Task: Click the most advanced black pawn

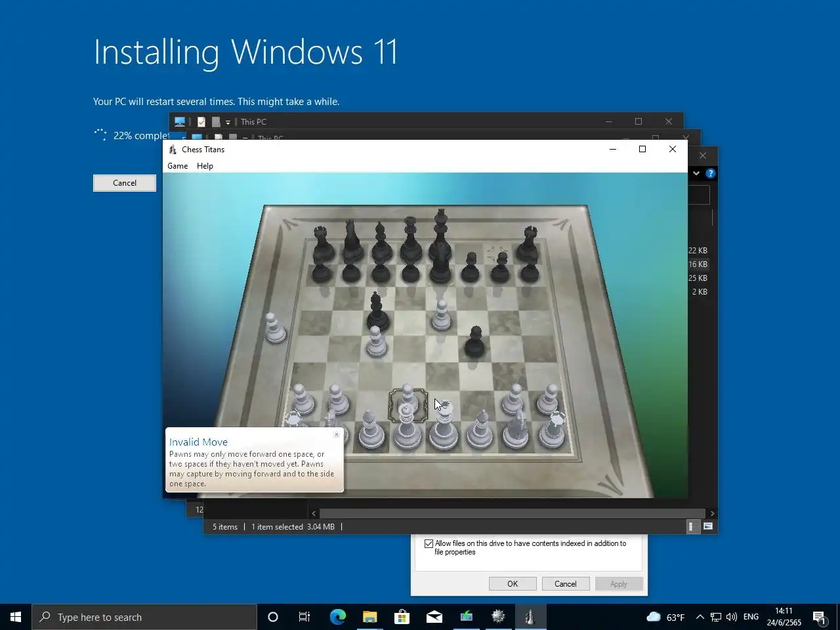Action: (x=475, y=343)
